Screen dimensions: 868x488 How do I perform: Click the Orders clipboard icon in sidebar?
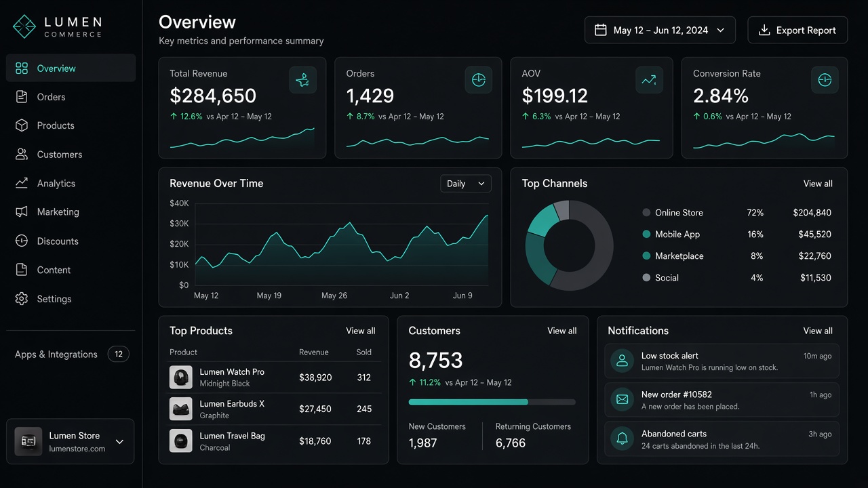tap(22, 97)
